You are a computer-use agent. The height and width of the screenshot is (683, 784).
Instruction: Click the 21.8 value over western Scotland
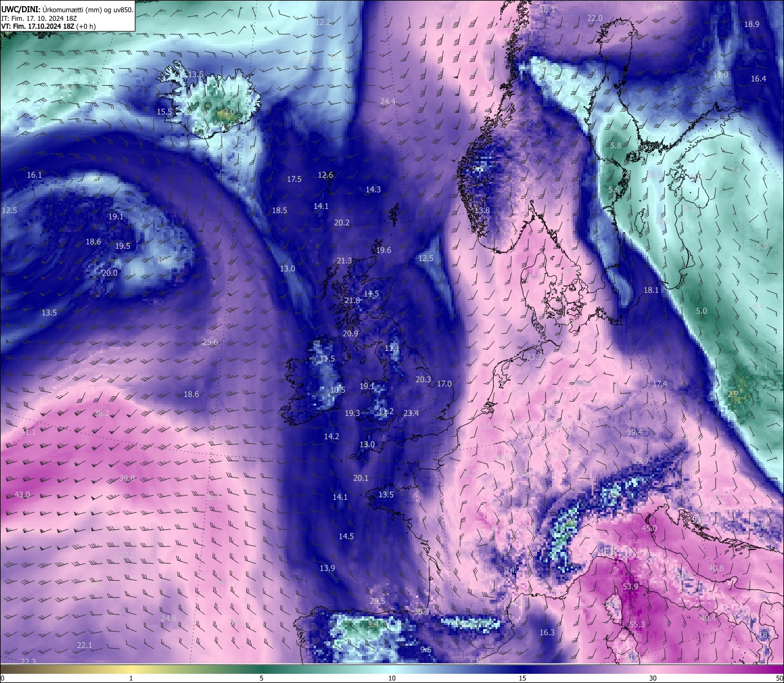352,300
